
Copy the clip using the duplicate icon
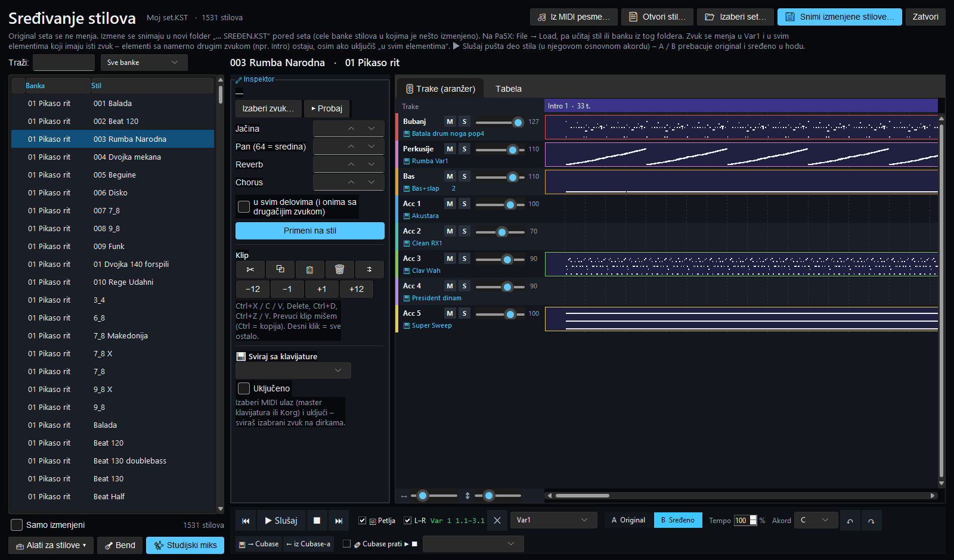click(280, 269)
